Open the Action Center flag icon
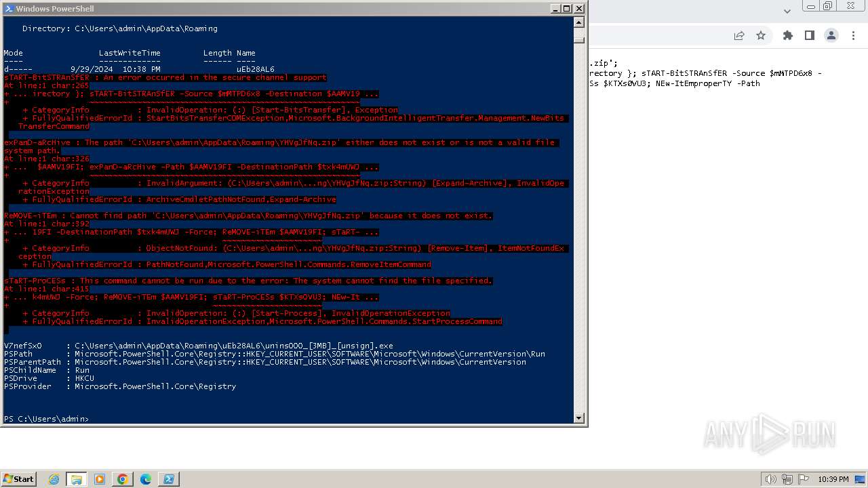Viewport: 868px width, 488px height. 803,479
